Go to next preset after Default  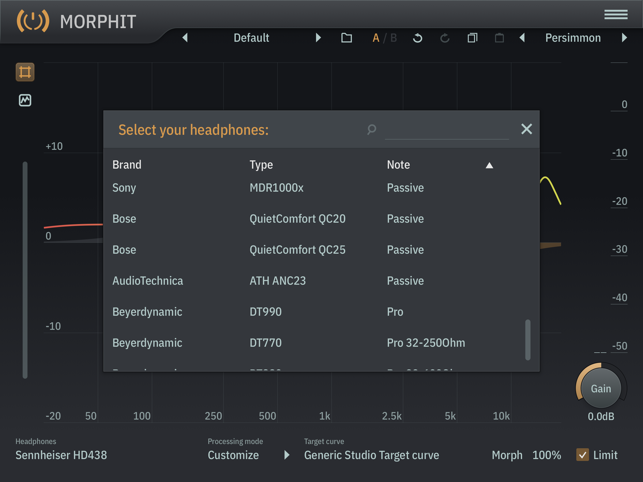click(318, 38)
